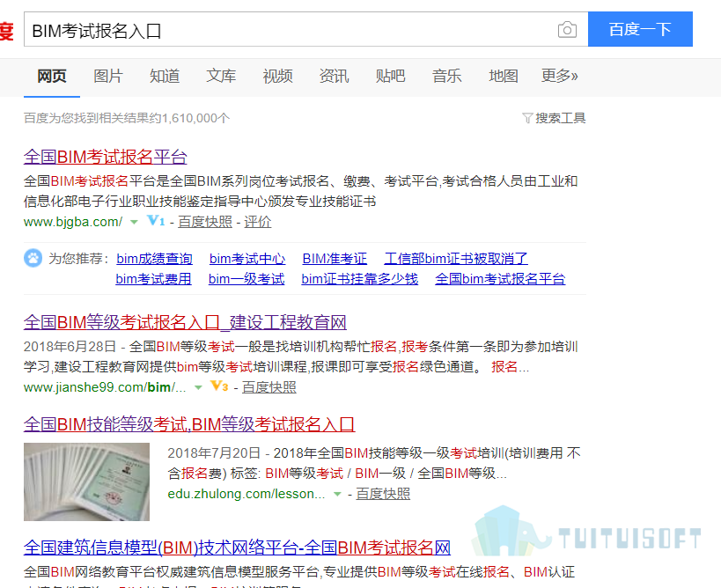Click the 评价 link
The height and width of the screenshot is (588, 721).
click(x=257, y=222)
